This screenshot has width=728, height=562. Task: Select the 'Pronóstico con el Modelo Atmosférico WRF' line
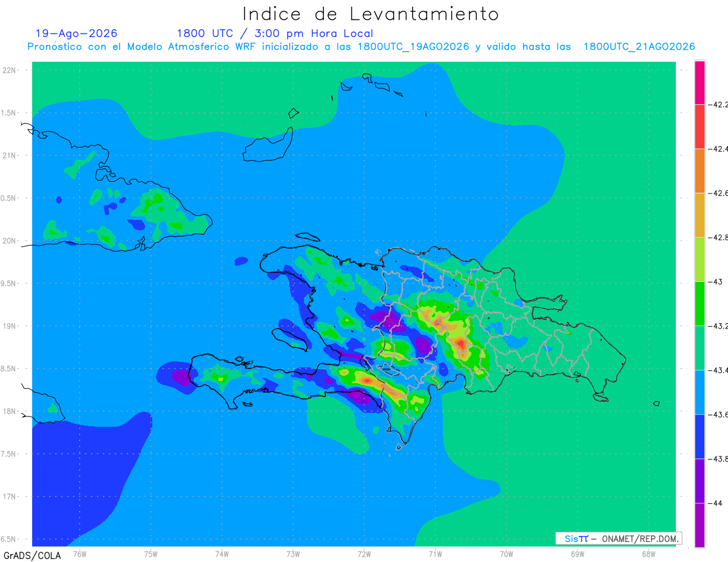[x=361, y=47]
